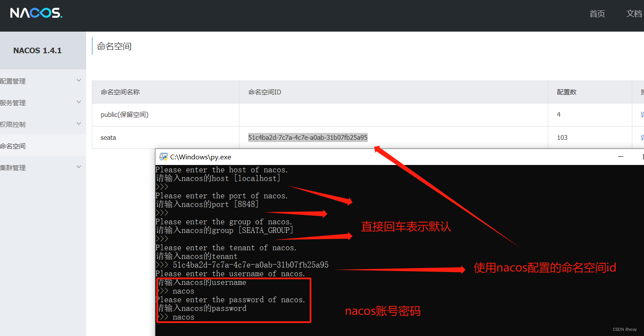Expand the 服务管理 sidebar menu
Viewport: 644px width, 336px height.
pos(43,103)
